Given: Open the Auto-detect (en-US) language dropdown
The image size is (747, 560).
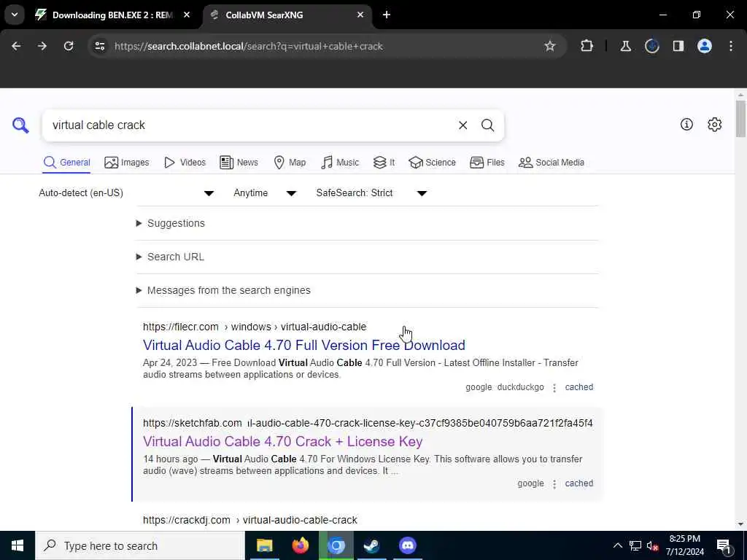Looking at the screenshot, I should (126, 192).
